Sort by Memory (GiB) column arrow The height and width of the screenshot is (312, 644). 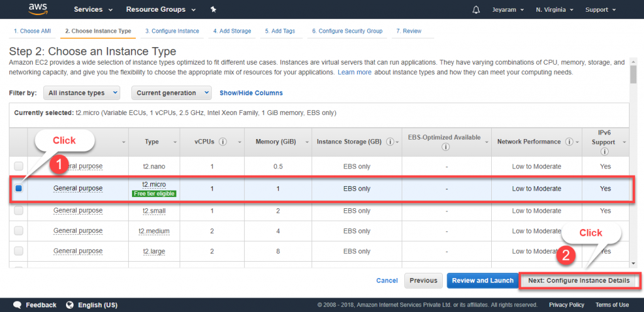pyautogui.click(x=307, y=142)
